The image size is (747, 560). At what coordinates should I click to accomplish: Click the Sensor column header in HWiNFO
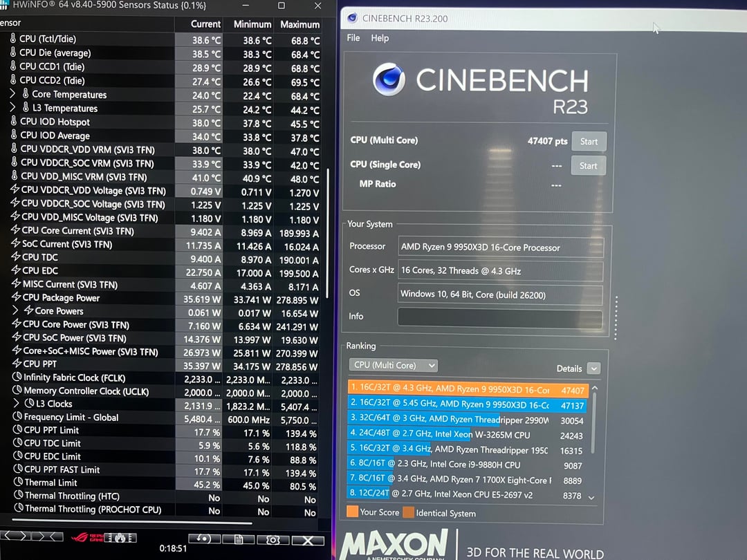coord(86,23)
